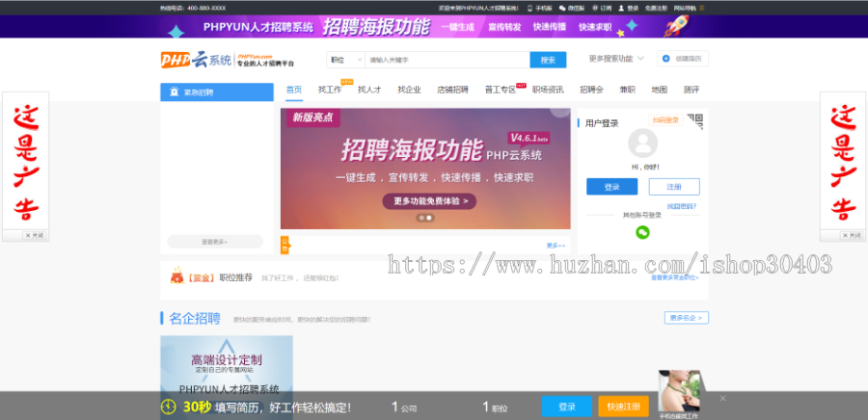The height and width of the screenshot is (420, 868).
Task: Click the 订阅 subscribe icon in top bar
Action: [x=595, y=8]
